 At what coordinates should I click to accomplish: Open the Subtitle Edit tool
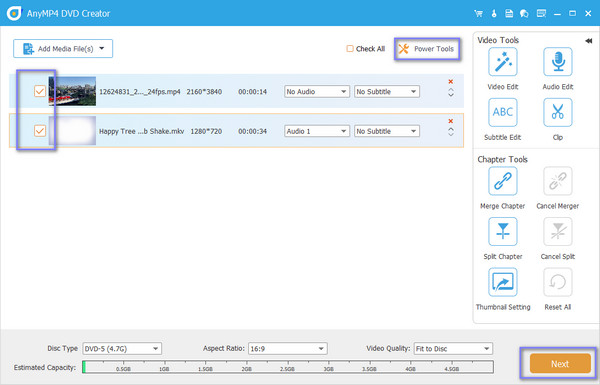click(502, 112)
